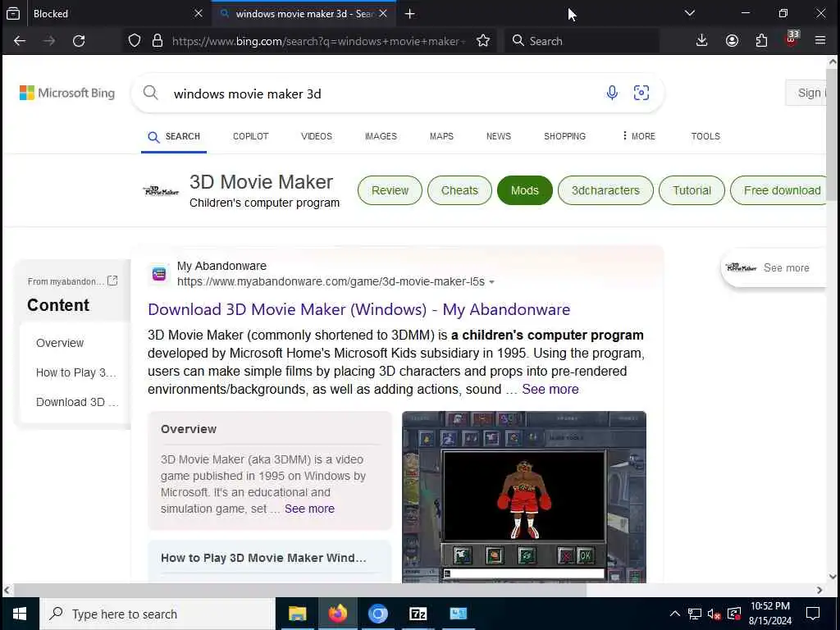The image size is (840, 630).
Task: Click the muted volume tray icon
Action: (x=714, y=614)
